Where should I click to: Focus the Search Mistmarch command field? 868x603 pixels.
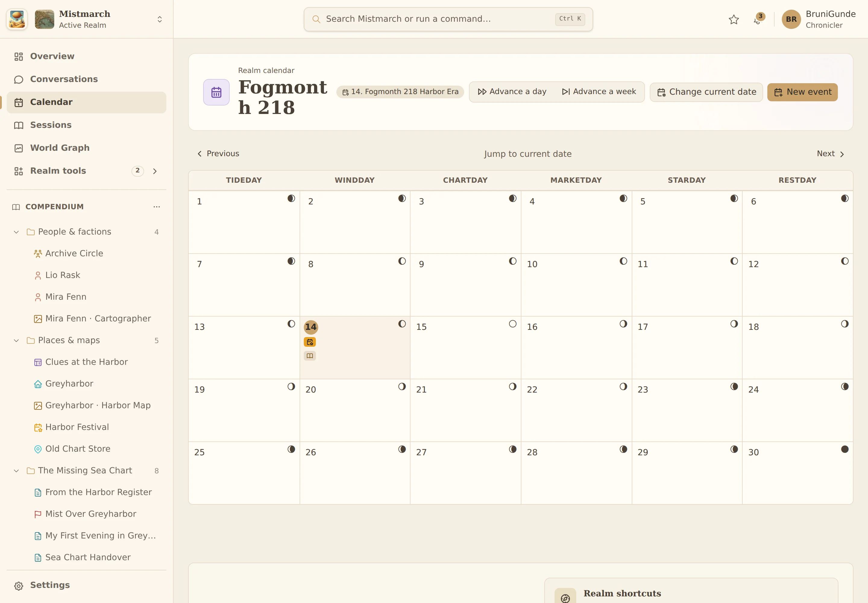448,19
